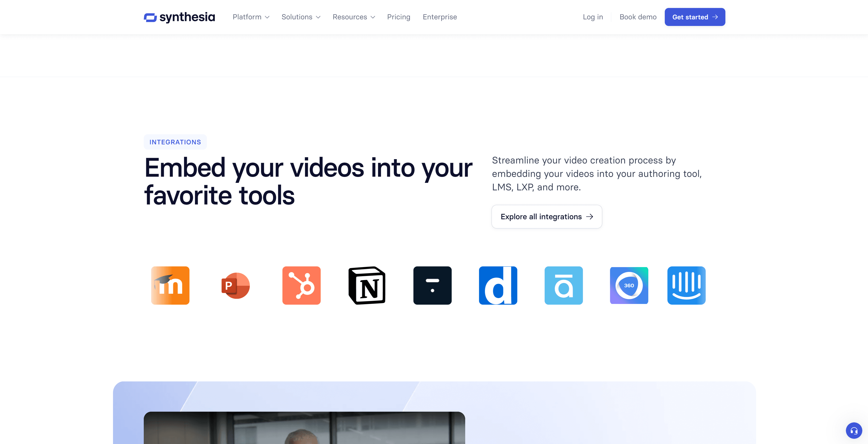Expand the Resources dropdown menu
This screenshot has width=868, height=444.
click(x=354, y=17)
